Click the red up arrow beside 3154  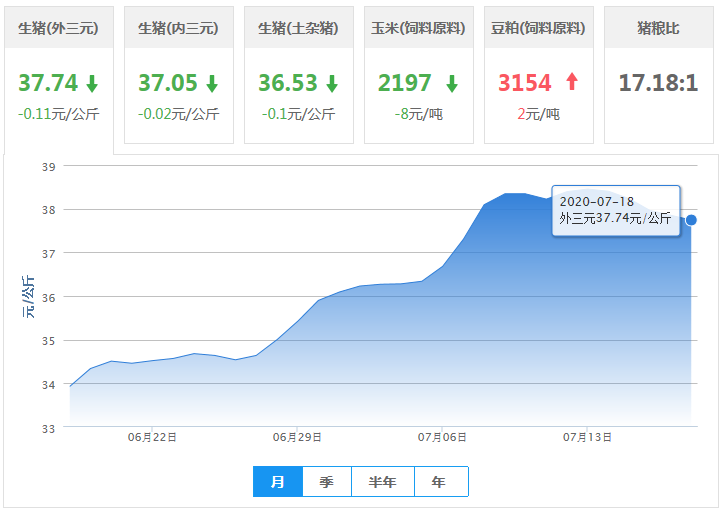point(572,83)
